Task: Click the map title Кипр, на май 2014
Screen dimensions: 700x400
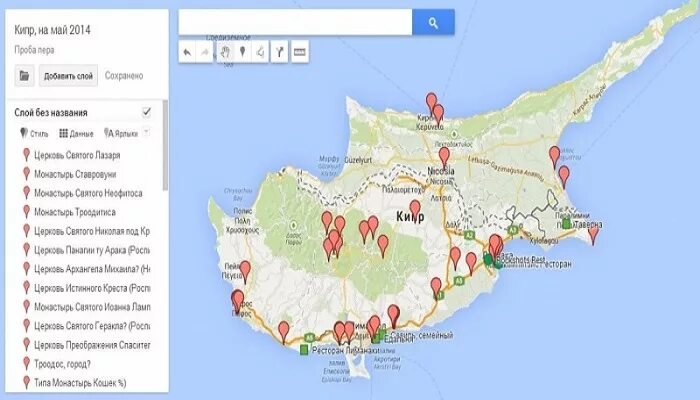Action: 52,30
